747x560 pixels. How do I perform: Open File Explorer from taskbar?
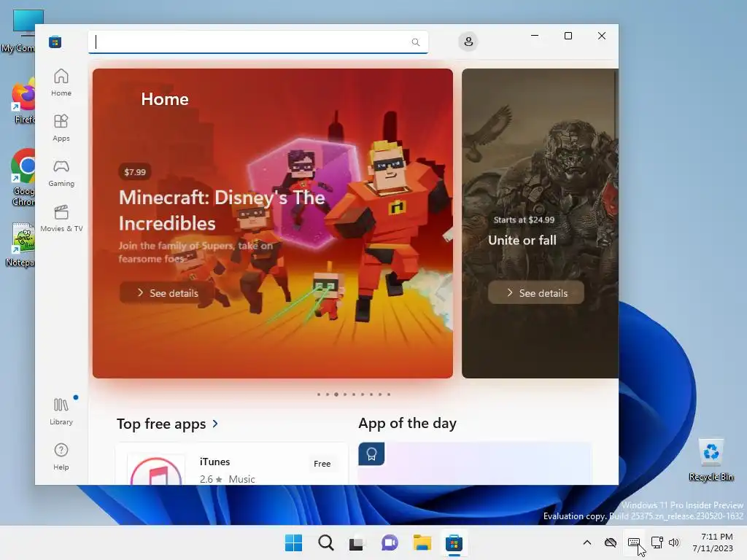tap(422, 542)
